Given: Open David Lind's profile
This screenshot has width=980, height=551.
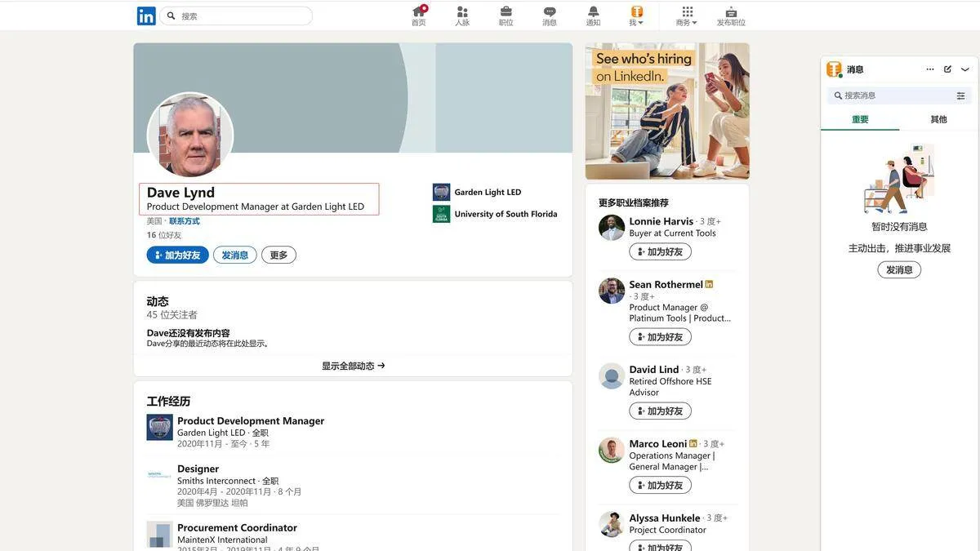Looking at the screenshot, I should click(x=654, y=370).
